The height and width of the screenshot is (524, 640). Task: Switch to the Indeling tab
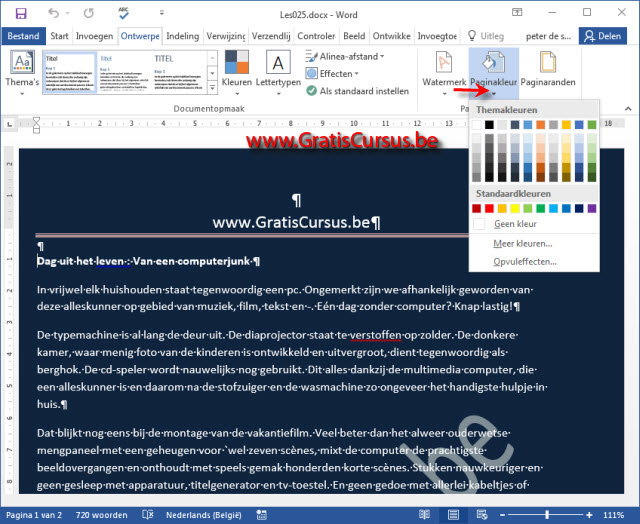point(182,36)
